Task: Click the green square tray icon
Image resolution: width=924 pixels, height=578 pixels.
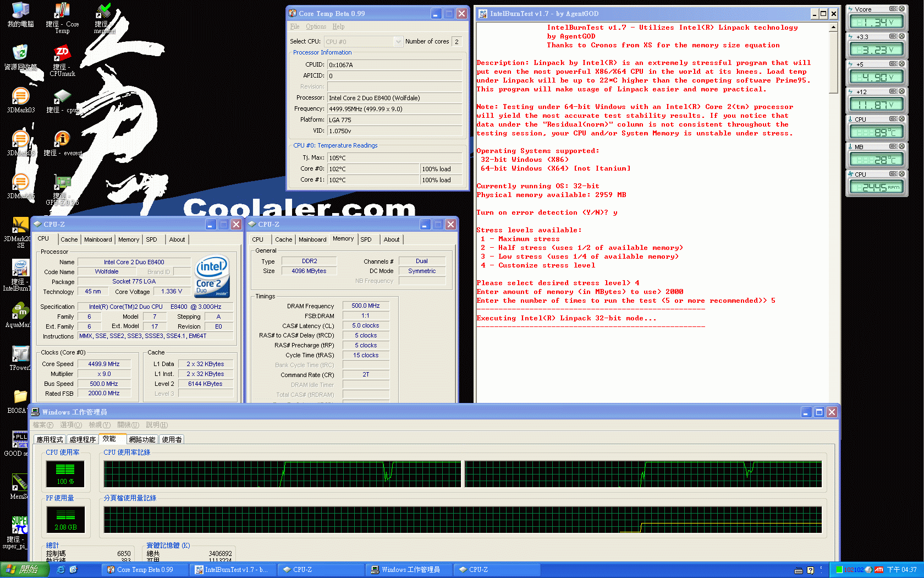Action: (839, 570)
